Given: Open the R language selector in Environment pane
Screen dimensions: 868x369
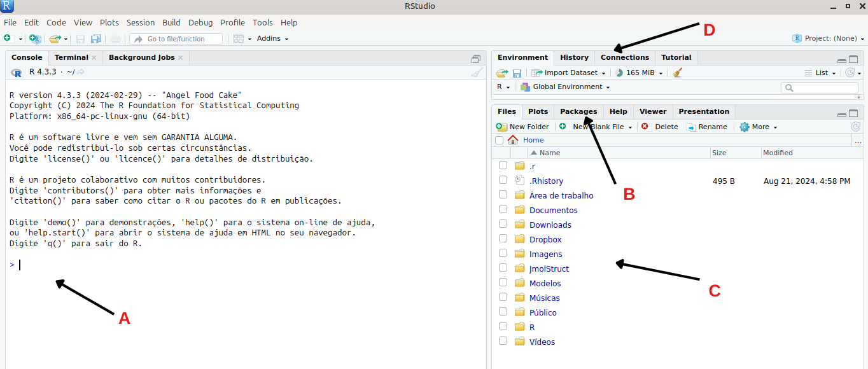Looking at the screenshot, I should pos(503,87).
